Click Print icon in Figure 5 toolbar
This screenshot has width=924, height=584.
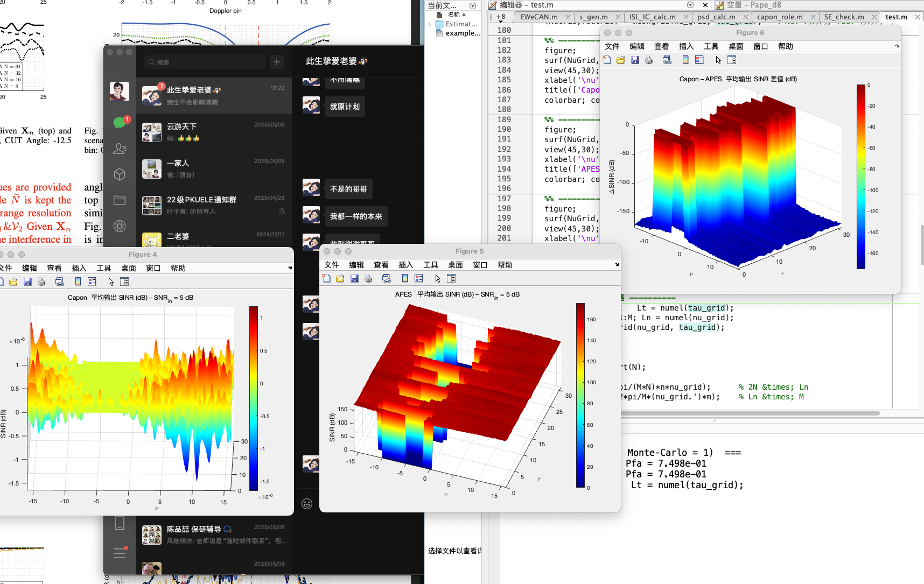coord(368,278)
